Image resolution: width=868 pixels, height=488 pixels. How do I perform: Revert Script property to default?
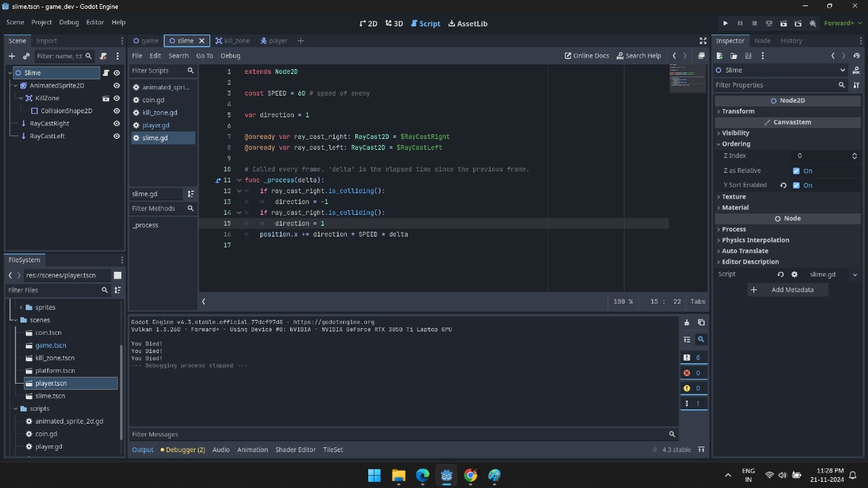[x=781, y=274]
